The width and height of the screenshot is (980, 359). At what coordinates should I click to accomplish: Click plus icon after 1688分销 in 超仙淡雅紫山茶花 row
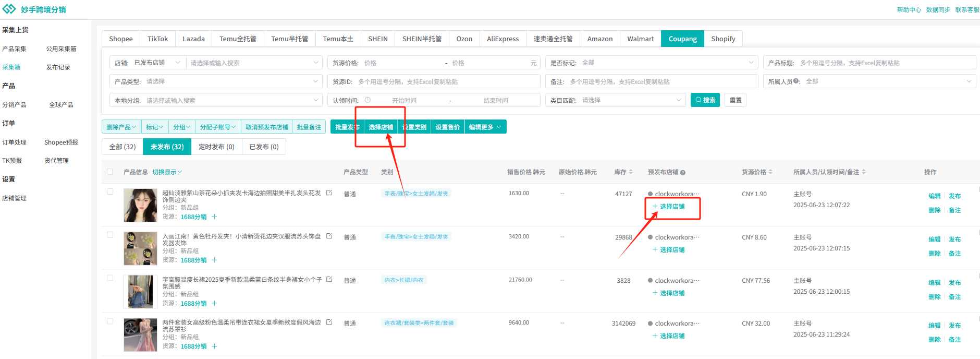click(214, 217)
